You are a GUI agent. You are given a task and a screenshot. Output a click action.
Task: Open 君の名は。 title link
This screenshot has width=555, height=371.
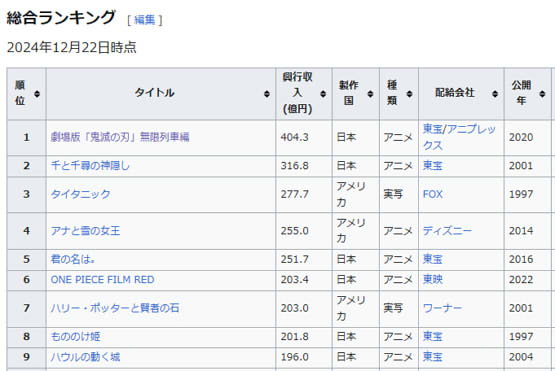click(73, 259)
